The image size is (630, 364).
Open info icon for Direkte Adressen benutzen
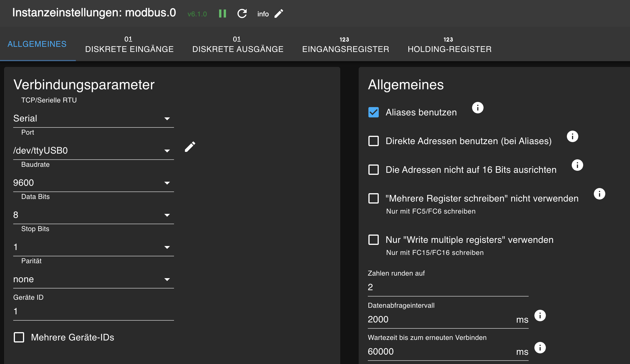coord(572,136)
